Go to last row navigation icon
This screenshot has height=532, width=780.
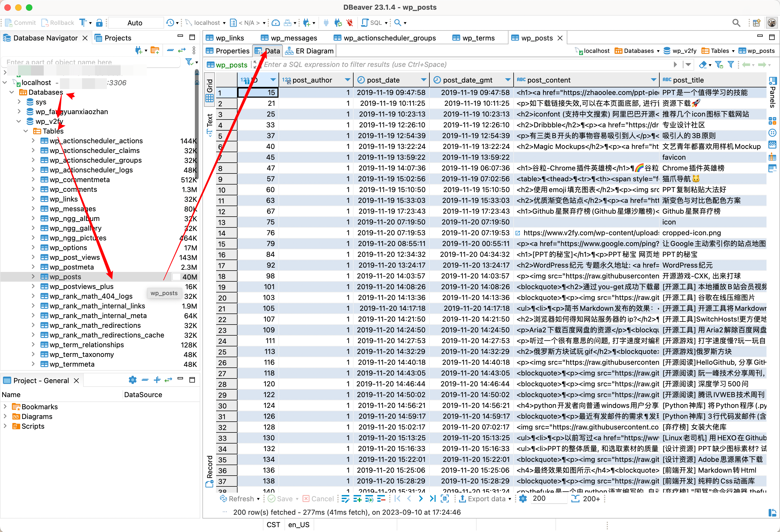[x=433, y=499]
